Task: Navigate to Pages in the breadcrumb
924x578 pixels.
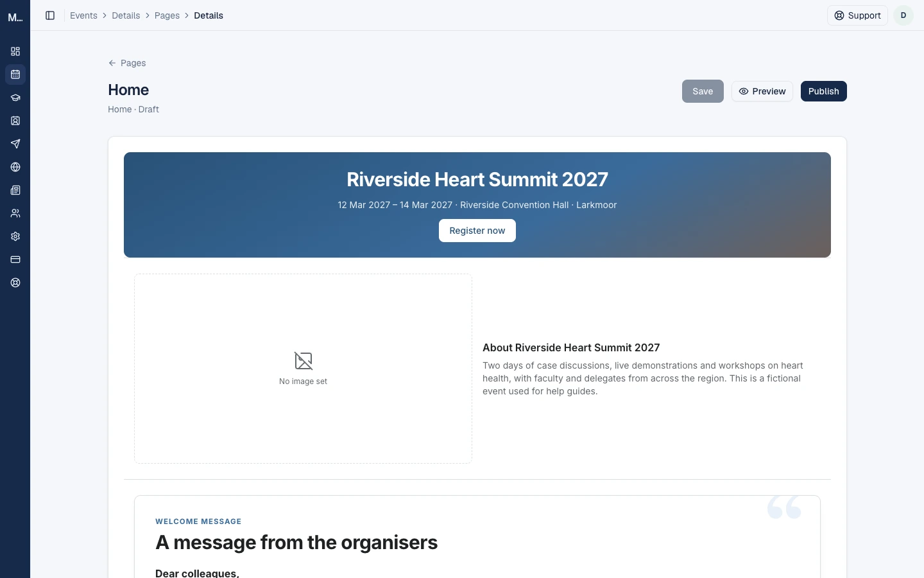Action: tap(167, 15)
